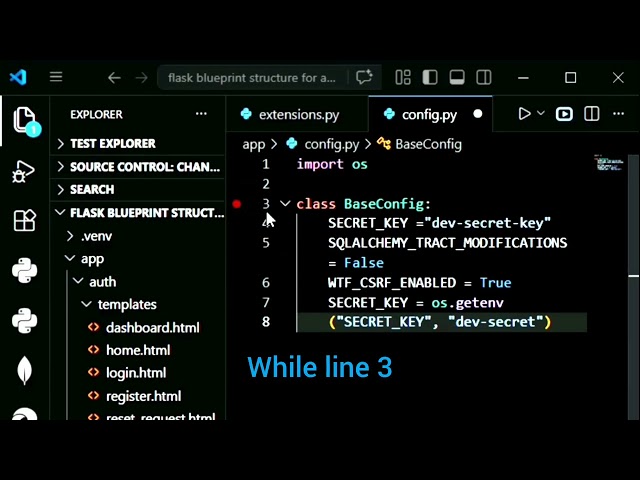Expand the .venv folder
The width and height of the screenshot is (640, 480).
point(139,236)
